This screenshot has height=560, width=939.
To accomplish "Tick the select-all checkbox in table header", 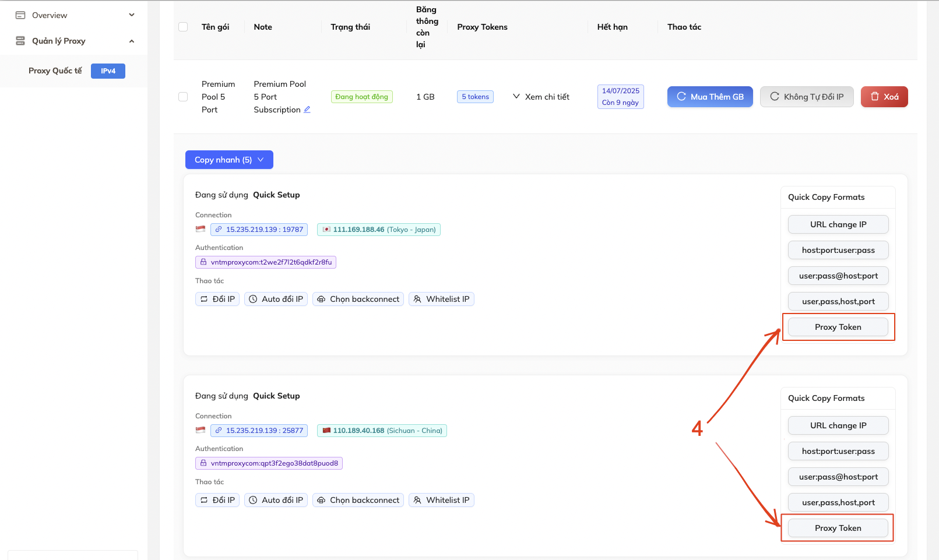I will pyautogui.click(x=183, y=27).
